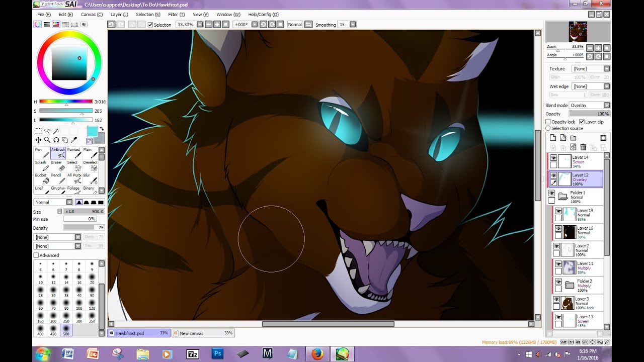Open the Wet edge dropdown

(x=591, y=86)
